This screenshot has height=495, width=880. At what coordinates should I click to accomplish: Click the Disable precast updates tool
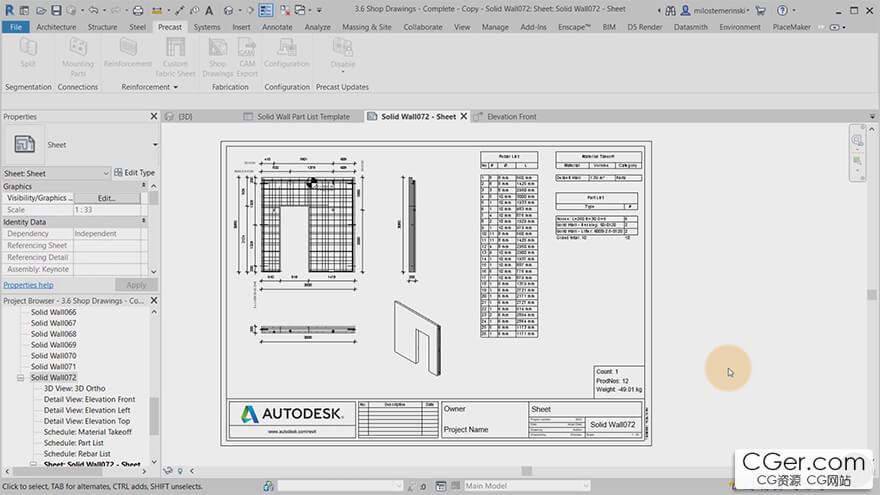coord(343,54)
